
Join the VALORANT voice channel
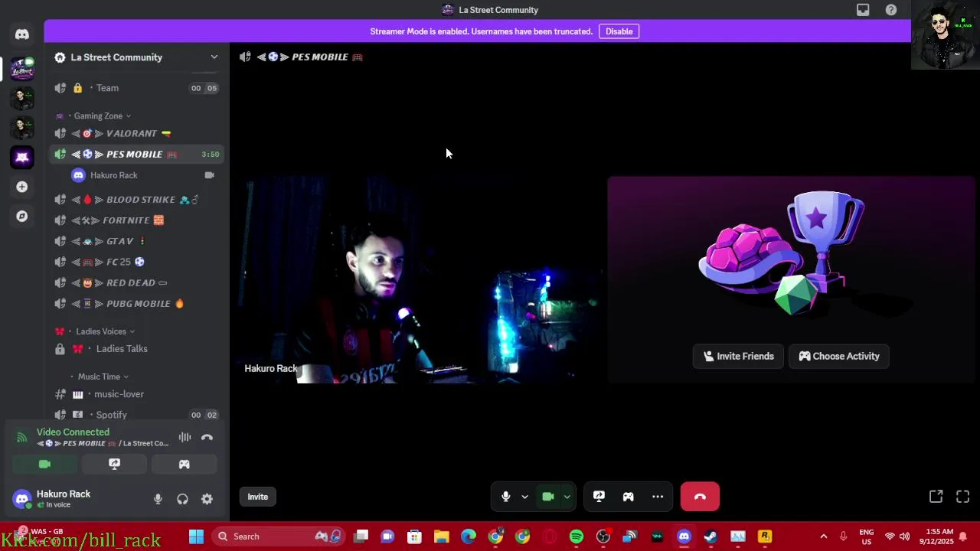[x=136, y=133]
